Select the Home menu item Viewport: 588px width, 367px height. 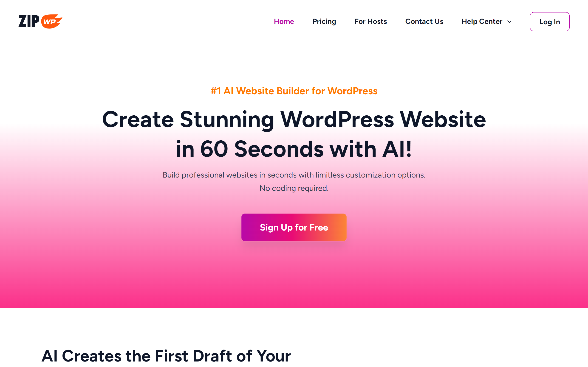coord(284,21)
